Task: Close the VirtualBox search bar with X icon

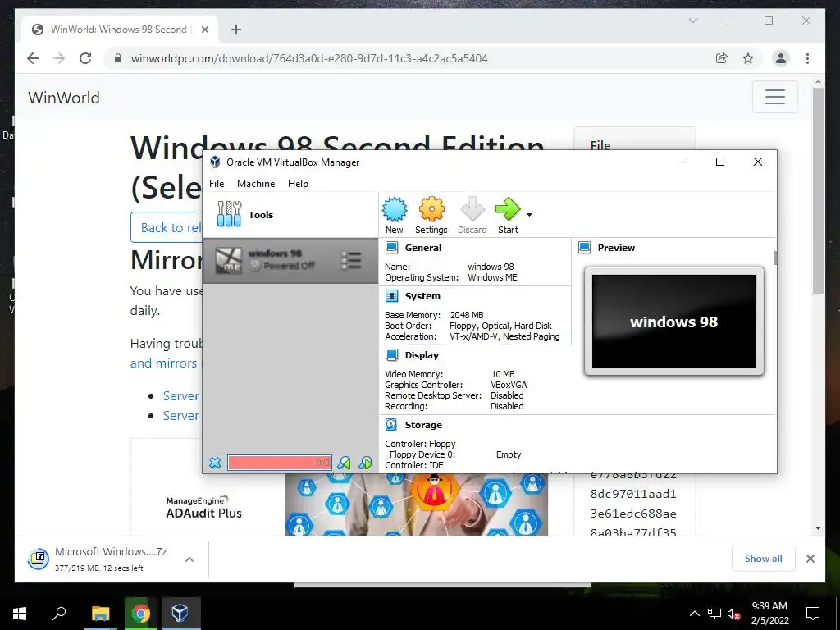Action: click(215, 463)
